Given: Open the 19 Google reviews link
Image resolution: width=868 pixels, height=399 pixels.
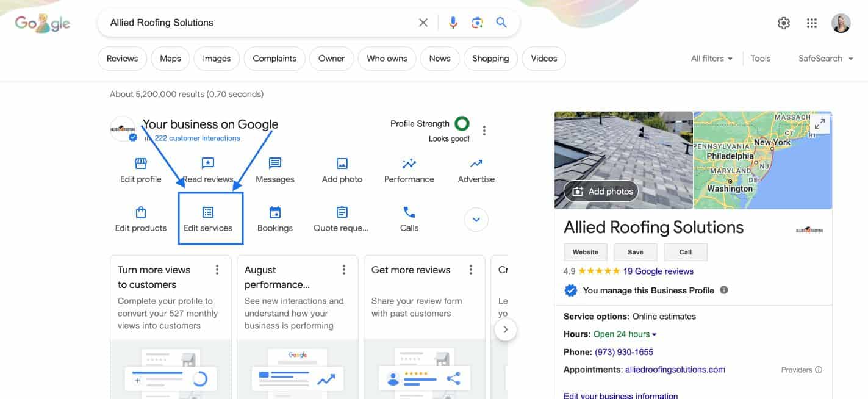Looking at the screenshot, I should coord(658,271).
